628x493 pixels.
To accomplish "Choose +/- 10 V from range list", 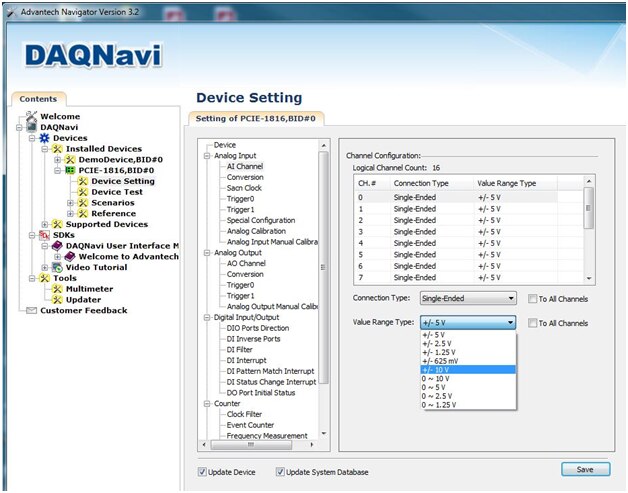I will 468,370.
